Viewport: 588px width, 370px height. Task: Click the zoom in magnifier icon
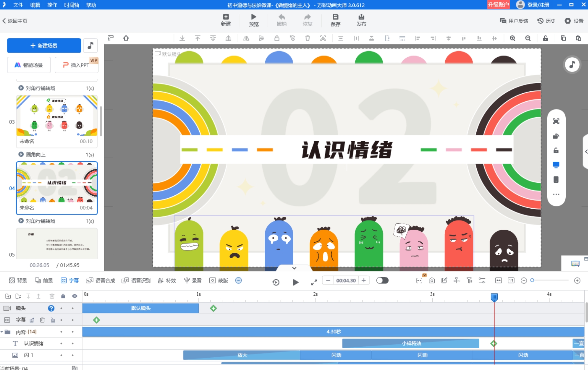point(513,38)
